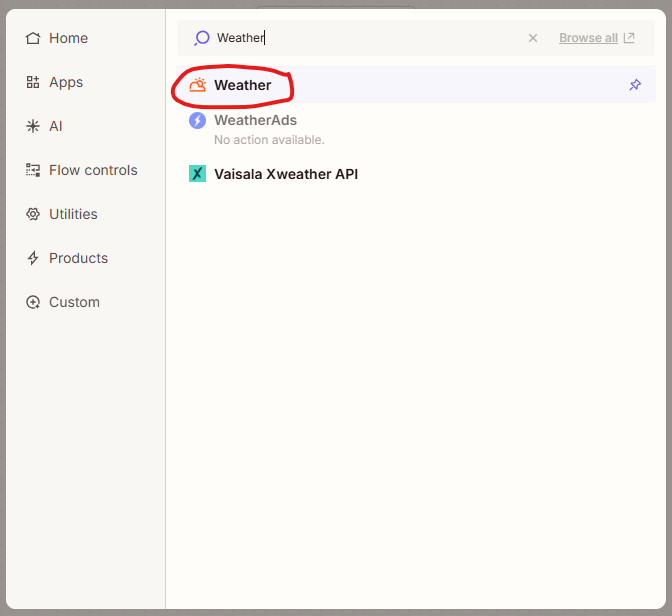Image resolution: width=672 pixels, height=616 pixels.
Task: Open the Apps category in sidebar
Action: coord(66,82)
